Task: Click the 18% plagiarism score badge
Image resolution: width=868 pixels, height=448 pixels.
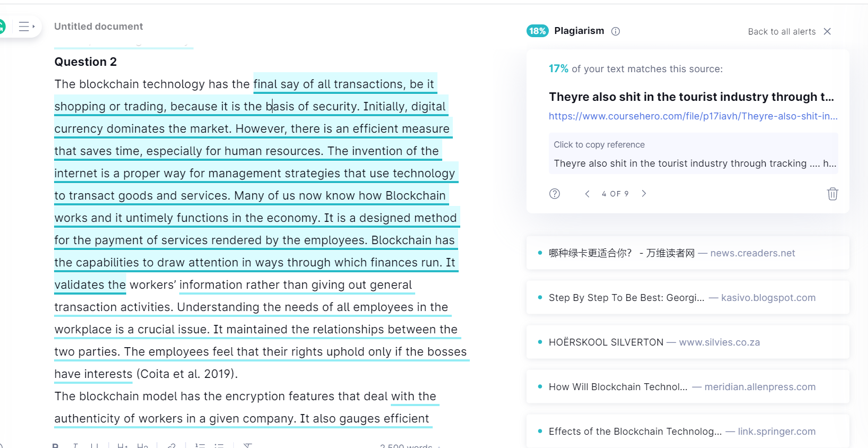Action: (x=538, y=31)
